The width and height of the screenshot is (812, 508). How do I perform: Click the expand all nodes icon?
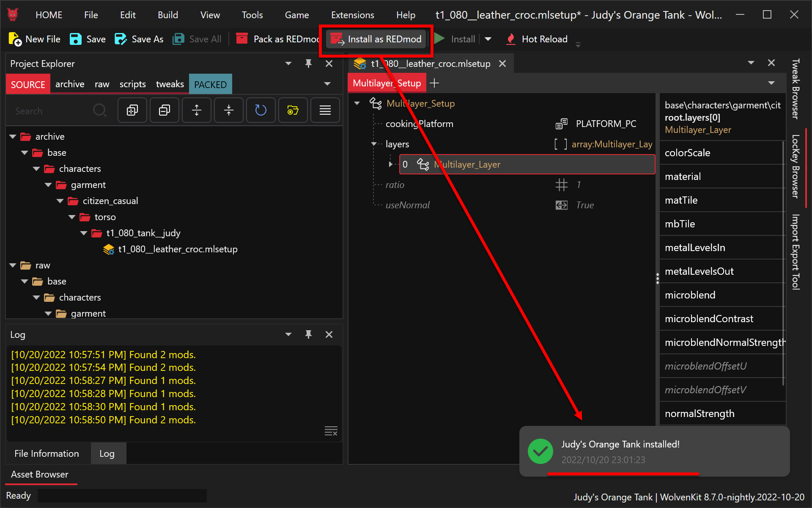132,110
